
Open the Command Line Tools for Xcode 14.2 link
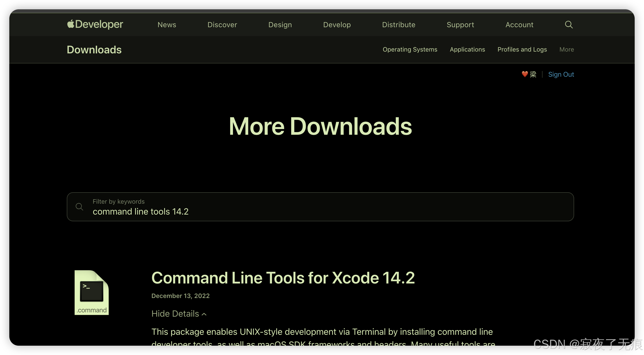click(x=283, y=278)
